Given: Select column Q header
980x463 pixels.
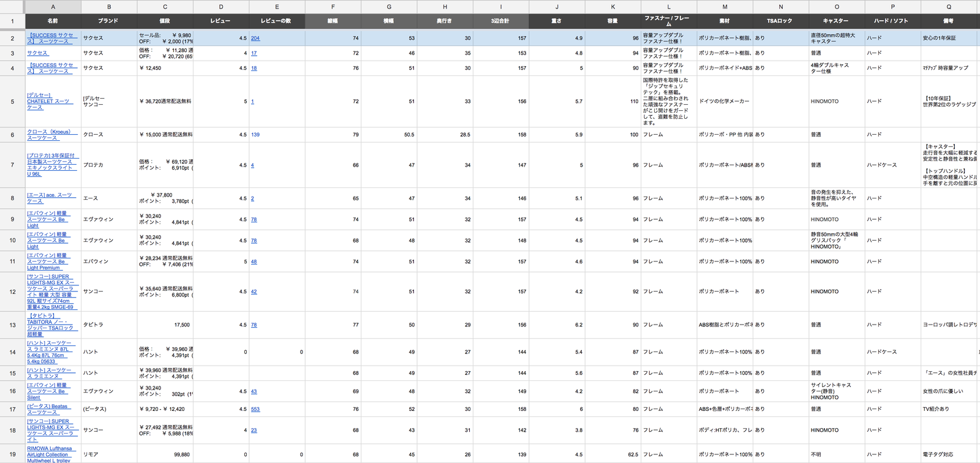Looking at the screenshot, I should (x=949, y=7).
